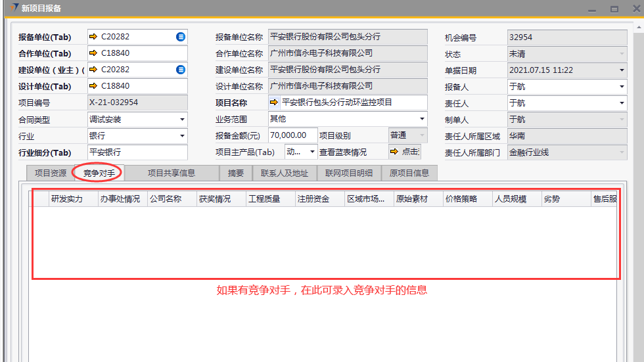Open the 报备人 dropdown
The height and width of the screenshot is (362, 644).
pos(622,87)
